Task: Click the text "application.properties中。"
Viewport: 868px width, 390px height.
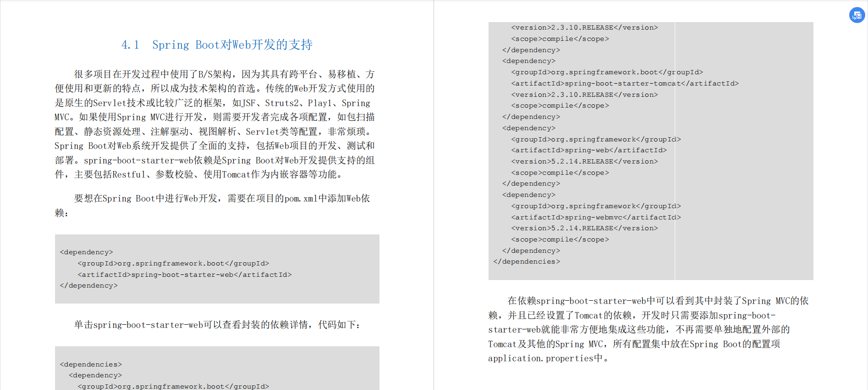Action: click(x=548, y=358)
